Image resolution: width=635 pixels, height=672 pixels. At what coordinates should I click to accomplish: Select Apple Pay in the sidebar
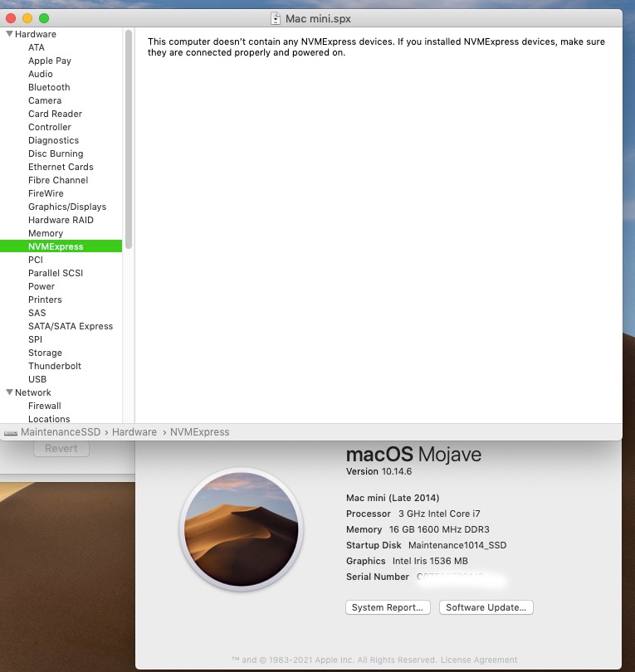coord(50,61)
